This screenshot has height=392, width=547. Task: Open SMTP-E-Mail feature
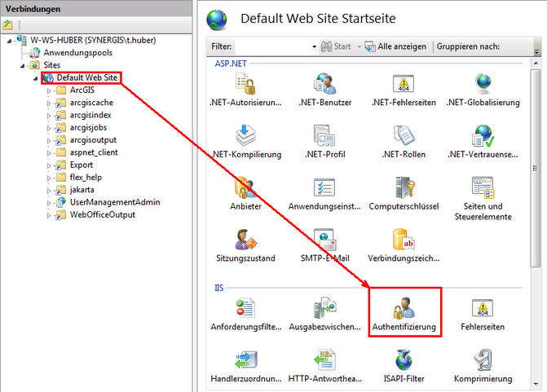point(324,245)
